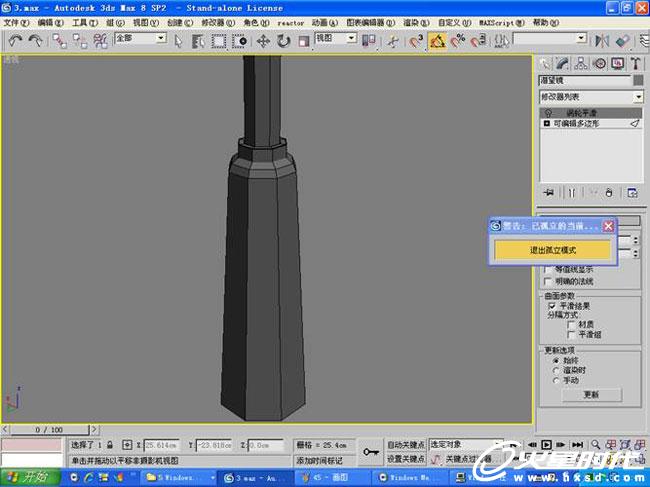This screenshot has width=650, height=487.
Task: Enable the 平滑组 separate-by checkbox
Action: point(571,334)
